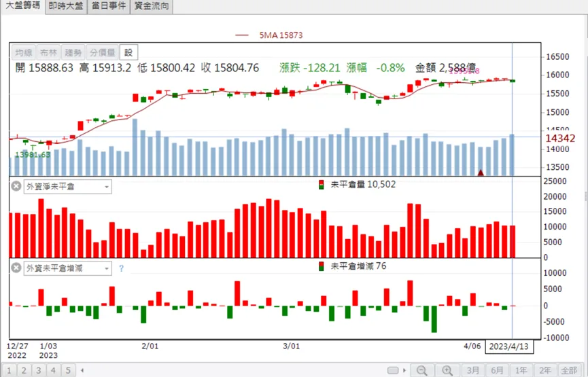
Task: Click the 5MA 15873 legend label
Action: click(281, 35)
